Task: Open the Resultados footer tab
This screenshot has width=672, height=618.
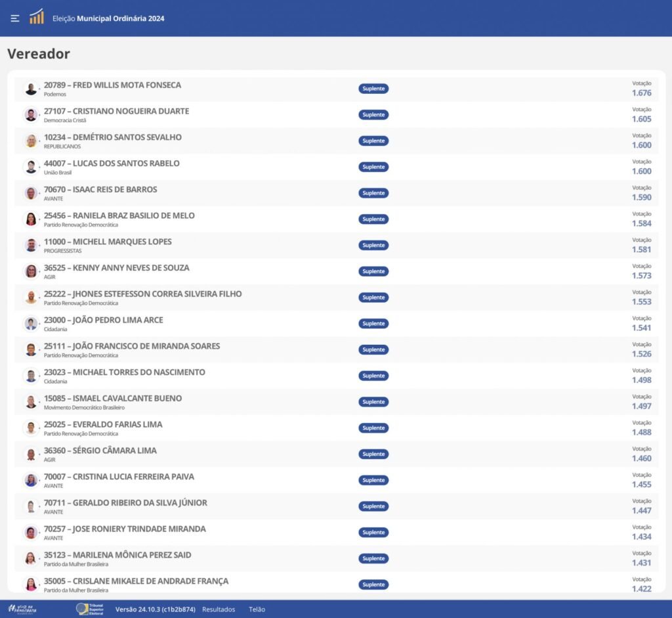Action: (x=218, y=609)
